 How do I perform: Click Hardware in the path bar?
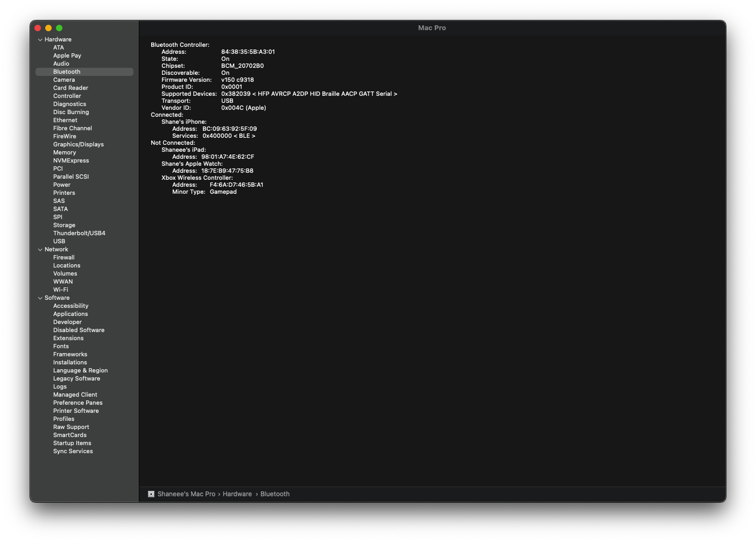tap(237, 494)
